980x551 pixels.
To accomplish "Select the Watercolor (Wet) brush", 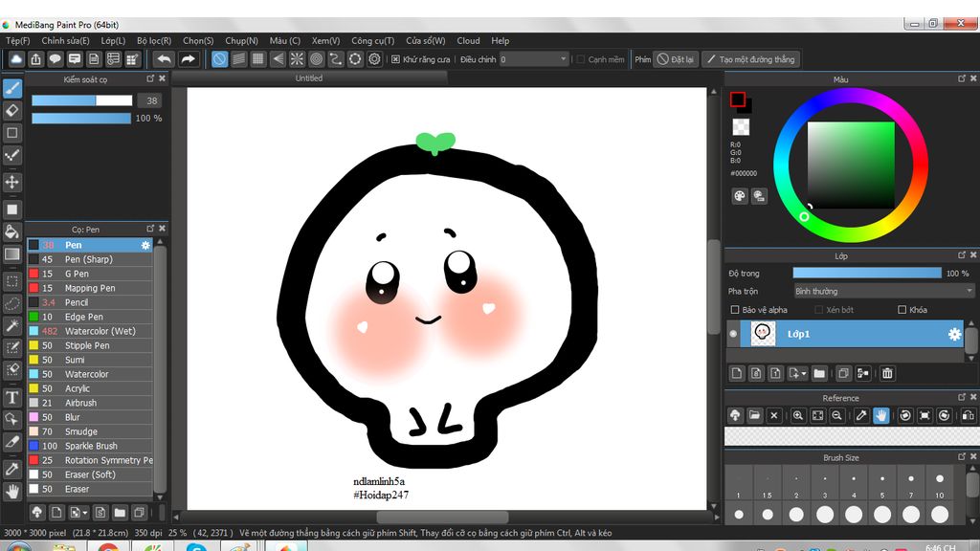I will [90, 331].
